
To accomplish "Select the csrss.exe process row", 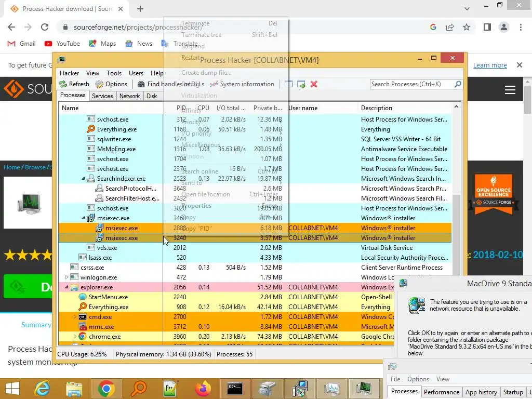I will (255, 268).
